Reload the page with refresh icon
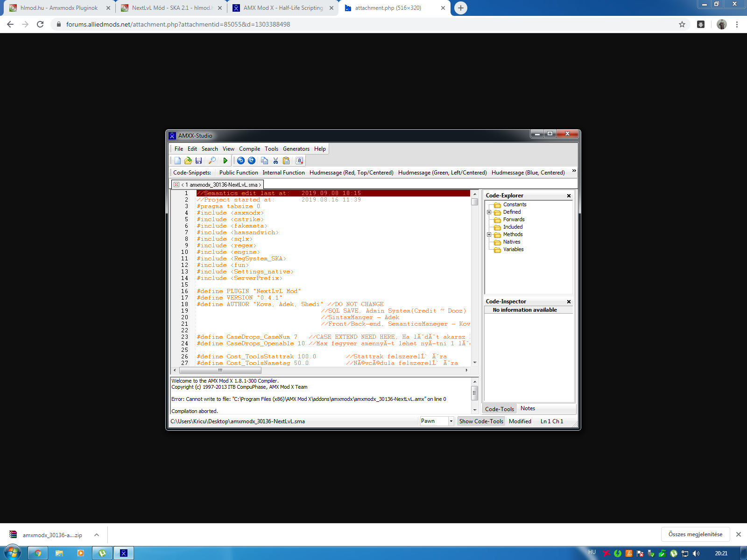Image resolution: width=747 pixels, height=560 pixels. pyautogui.click(x=40, y=24)
